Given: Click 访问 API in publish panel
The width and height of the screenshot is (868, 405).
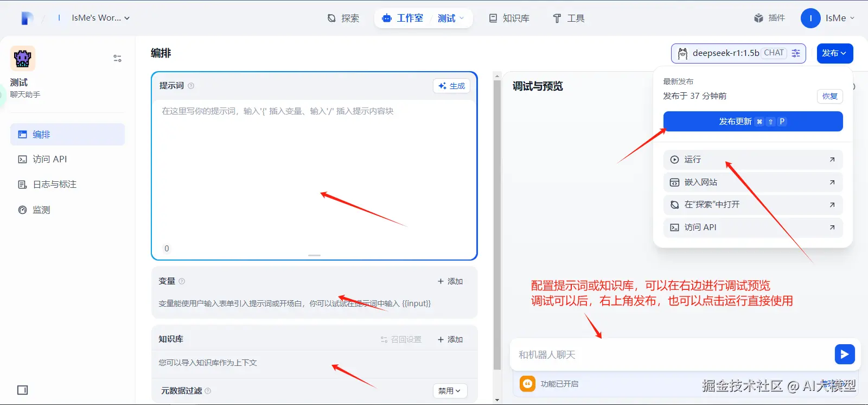Looking at the screenshot, I should click(x=753, y=227).
